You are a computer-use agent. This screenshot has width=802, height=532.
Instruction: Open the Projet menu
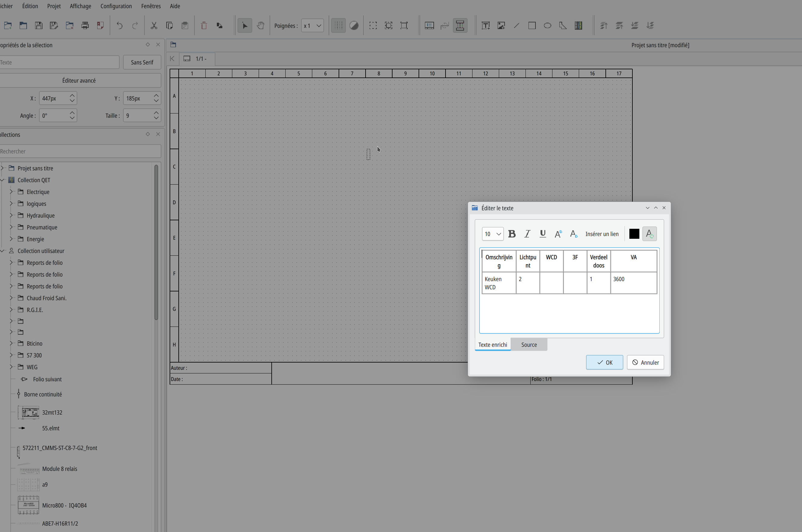pos(54,6)
